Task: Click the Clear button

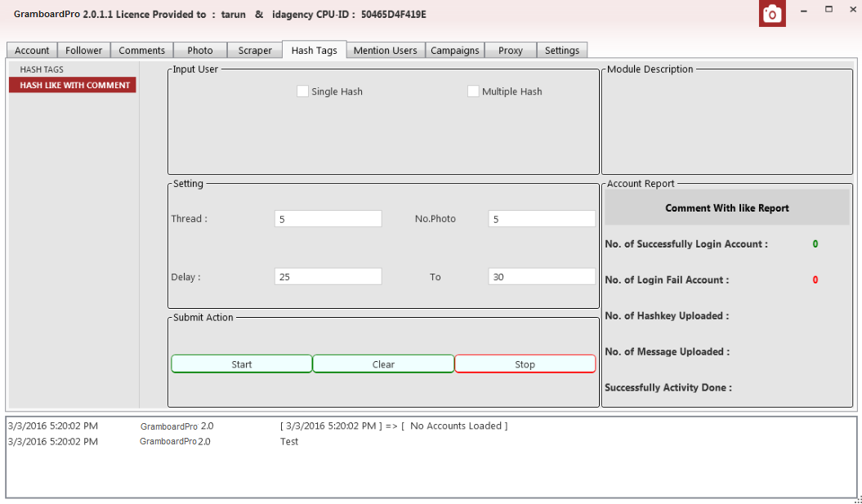Action: tap(384, 364)
